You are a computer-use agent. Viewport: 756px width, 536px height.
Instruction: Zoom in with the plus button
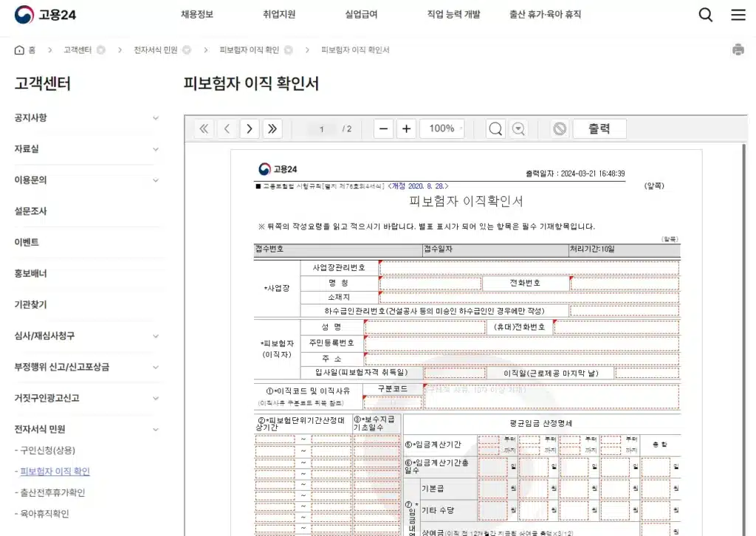tap(407, 128)
